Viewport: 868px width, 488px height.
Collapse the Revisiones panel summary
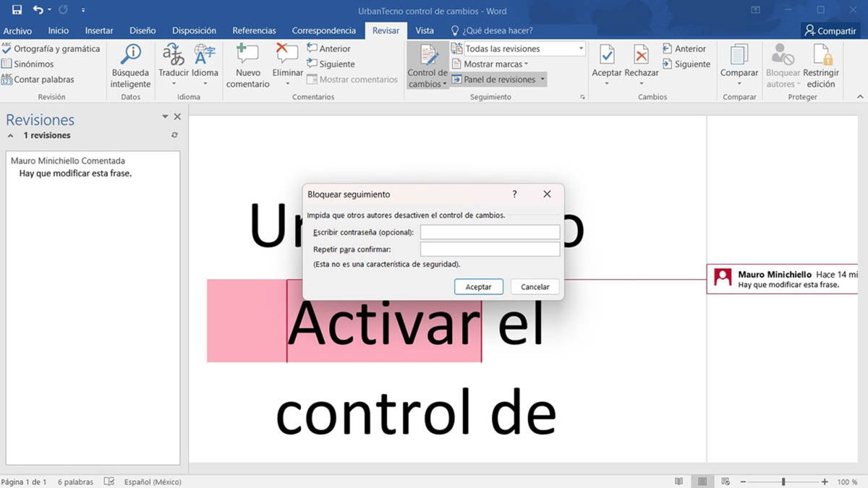point(10,134)
